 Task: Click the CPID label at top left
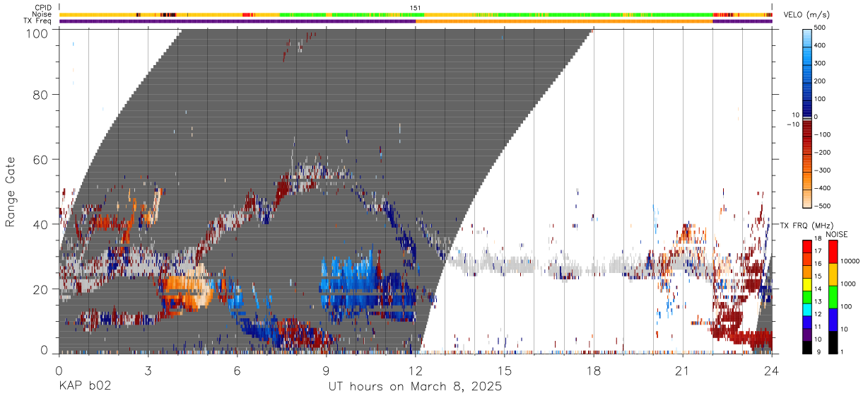(43, 8)
